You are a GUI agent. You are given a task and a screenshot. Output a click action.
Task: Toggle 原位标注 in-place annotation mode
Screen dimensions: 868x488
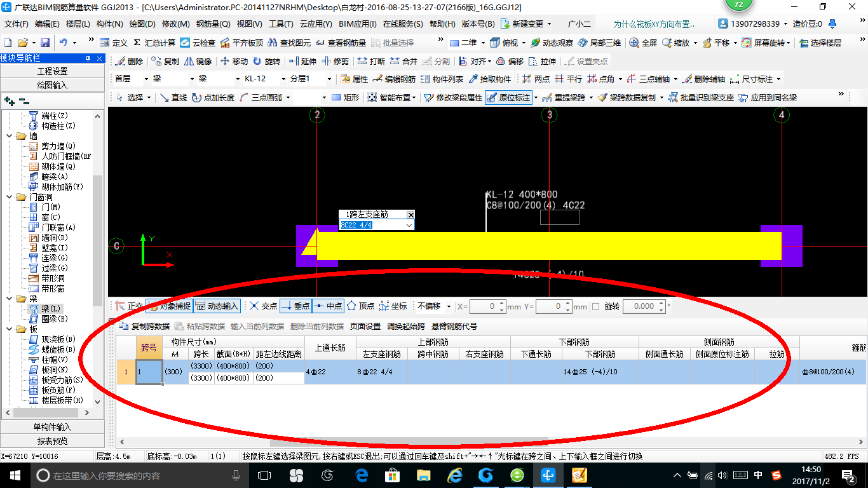tap(508, 97)
